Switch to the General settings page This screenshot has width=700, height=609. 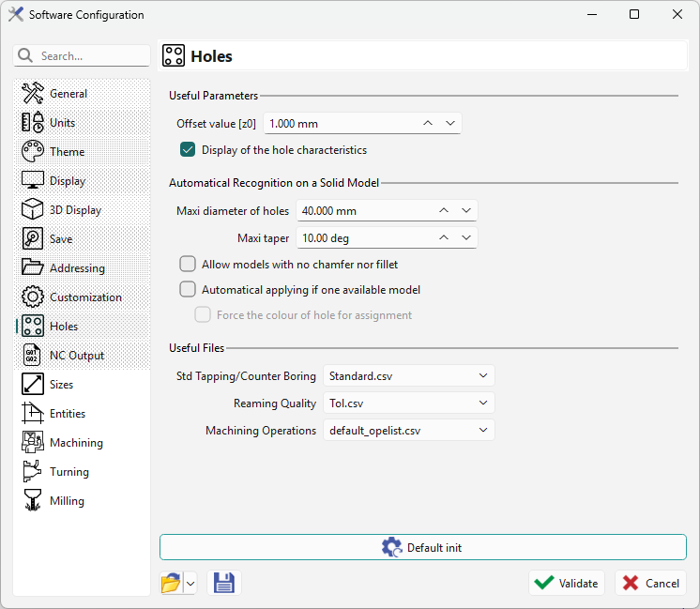click(x=68, y=94)
